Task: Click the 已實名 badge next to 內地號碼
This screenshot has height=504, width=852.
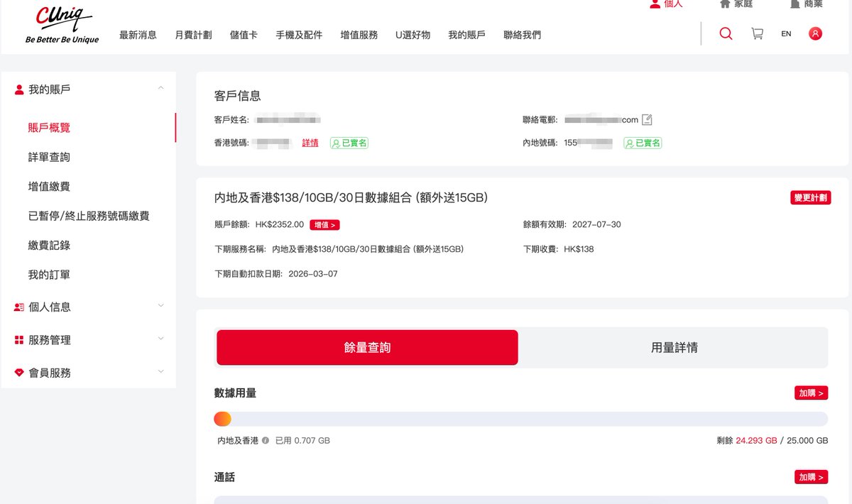Action: tap(643, 143)
